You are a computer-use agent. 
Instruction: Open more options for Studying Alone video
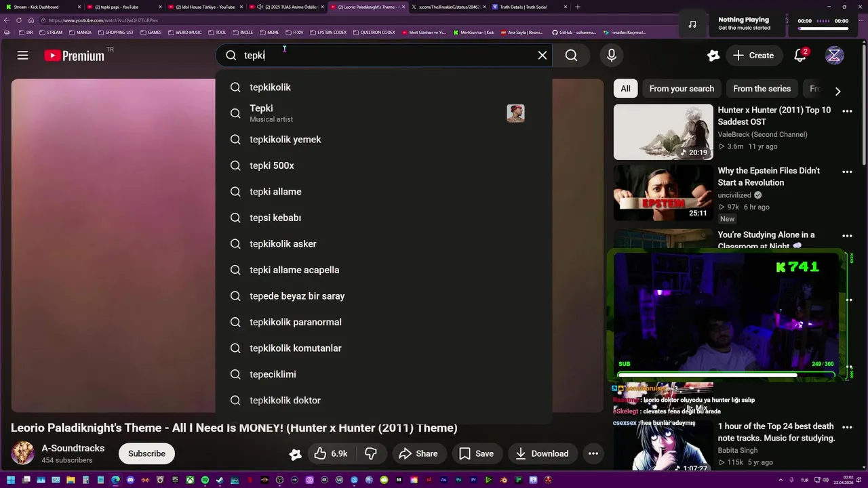coord(847,236)
